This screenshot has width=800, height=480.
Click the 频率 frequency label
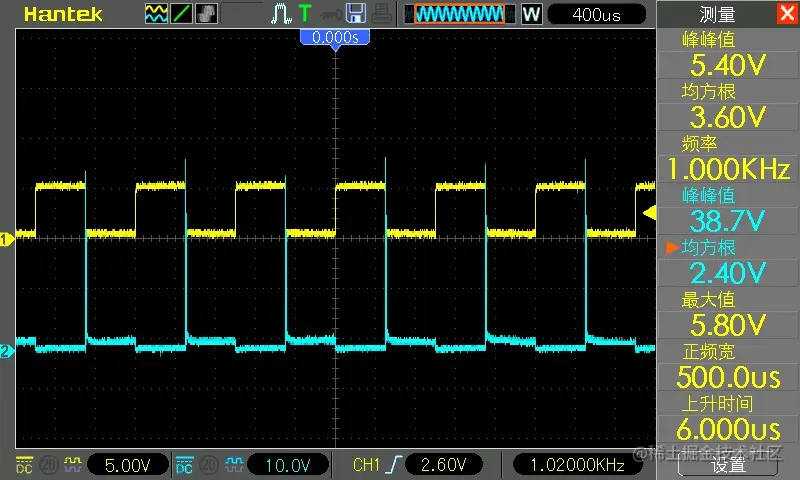(699, 144)
